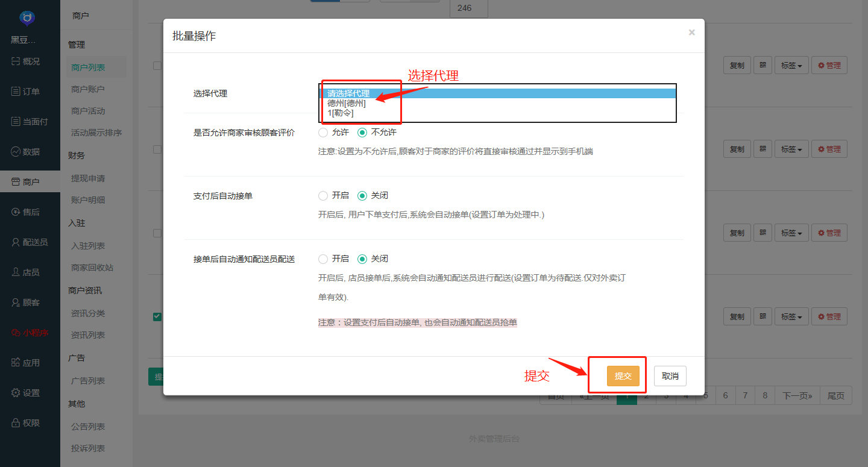Click QR code icon in topmost merchant row
Screen dimensions: 868x467
pyautogui.click(x=763, y=65)
